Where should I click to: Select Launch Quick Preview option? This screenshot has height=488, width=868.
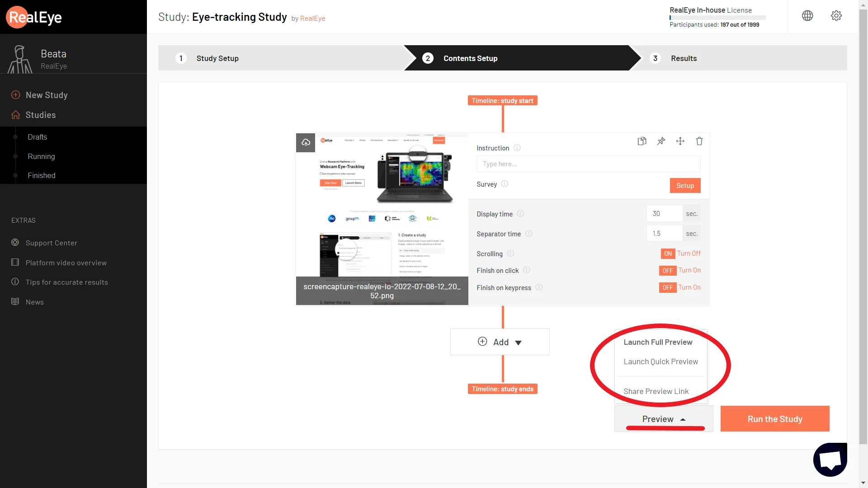pyautogui.click(x=660, y=361)
